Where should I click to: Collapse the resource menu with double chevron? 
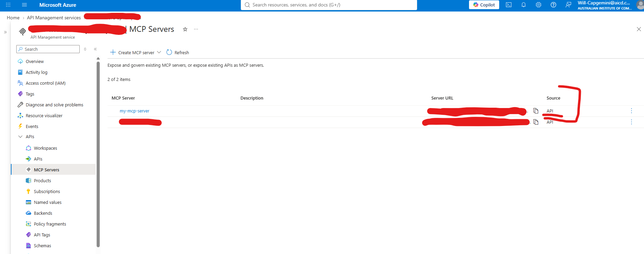(95, 49)
